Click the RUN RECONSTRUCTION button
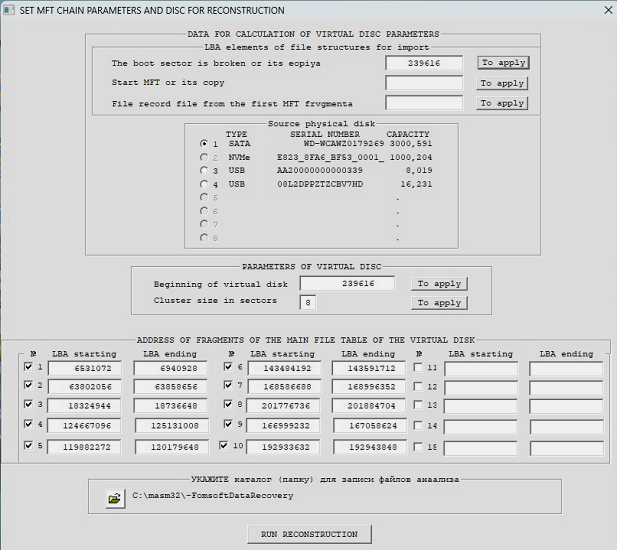 309,534
